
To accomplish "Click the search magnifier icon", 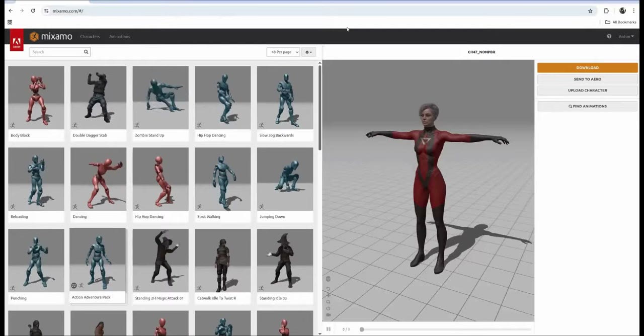I will click(x=86, y=52).
